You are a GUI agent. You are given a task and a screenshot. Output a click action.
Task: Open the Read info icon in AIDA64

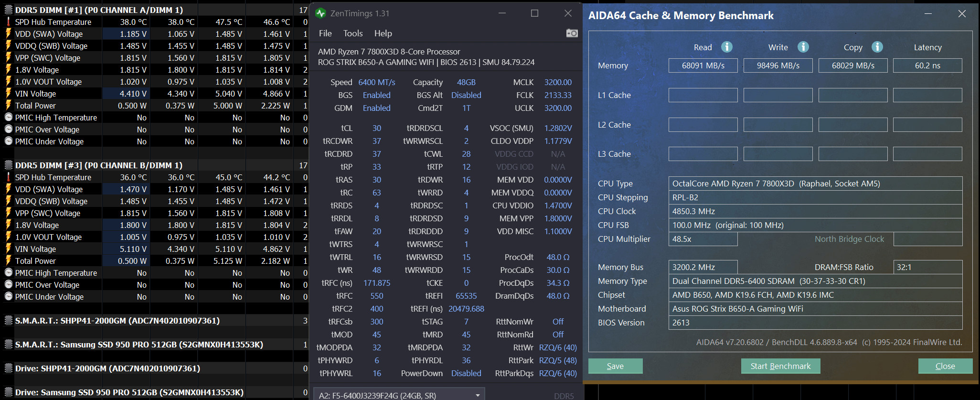tap(727, 47)
